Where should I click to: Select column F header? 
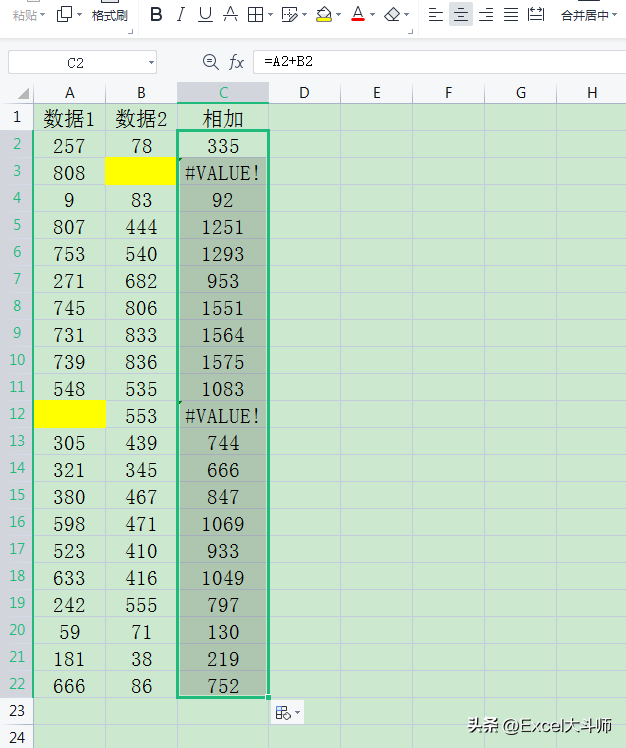tap(449, 92)
